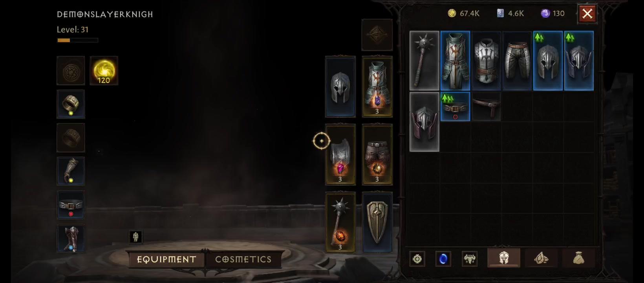This screenshot has width=644, height=283.
Task: Click the level experience progress bar
Action: (78, 40)
